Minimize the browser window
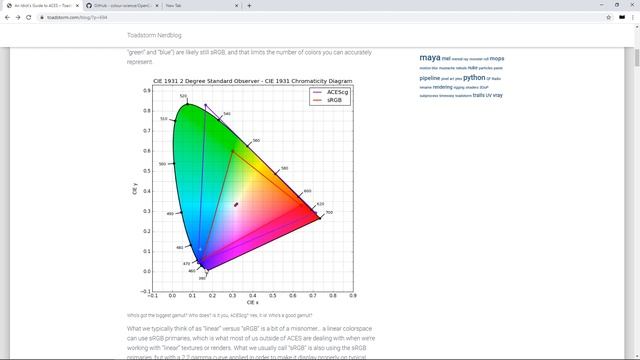This screenshot has width=640, height=360. pyautogui.click(x=602, y=5)
